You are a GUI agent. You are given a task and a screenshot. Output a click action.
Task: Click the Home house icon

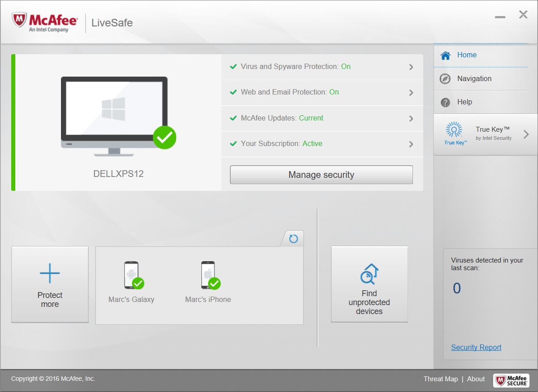tap(445, 56)
